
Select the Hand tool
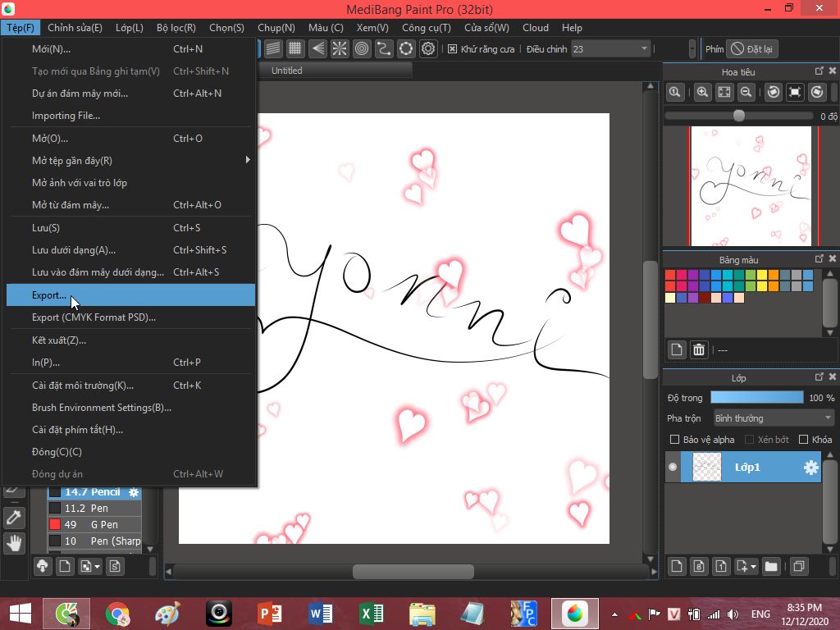tap(14, 543)
